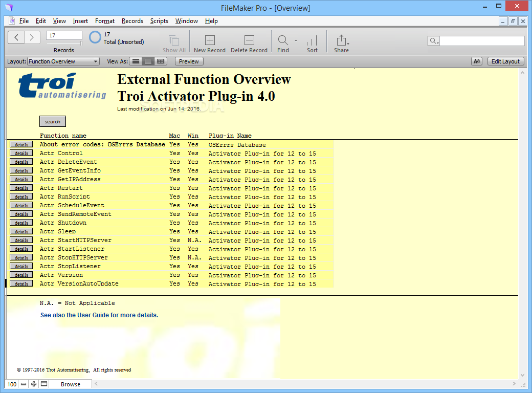This screenshot has height=393, width=532.
Task: Click the Preview button
Action: pos(189,61)
